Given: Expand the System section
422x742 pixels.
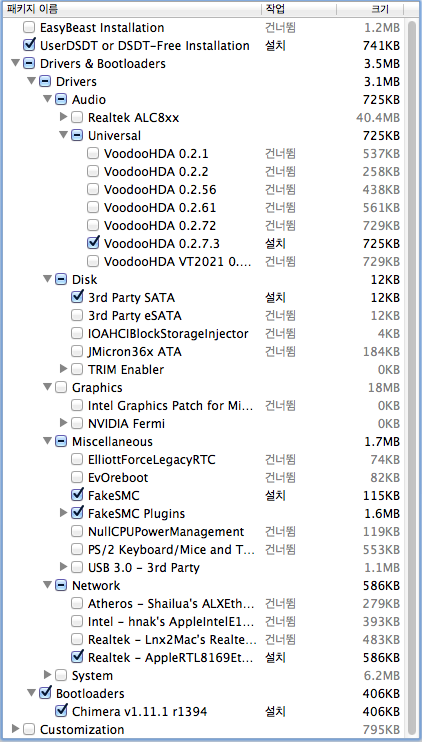Looking at the screenshot, I should click(48, 674).
